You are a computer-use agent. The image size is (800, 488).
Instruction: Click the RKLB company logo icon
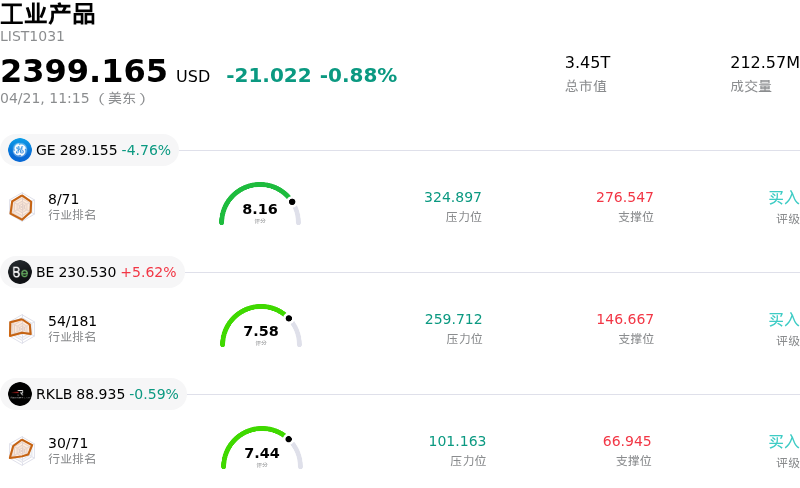(x=20, y=394)
